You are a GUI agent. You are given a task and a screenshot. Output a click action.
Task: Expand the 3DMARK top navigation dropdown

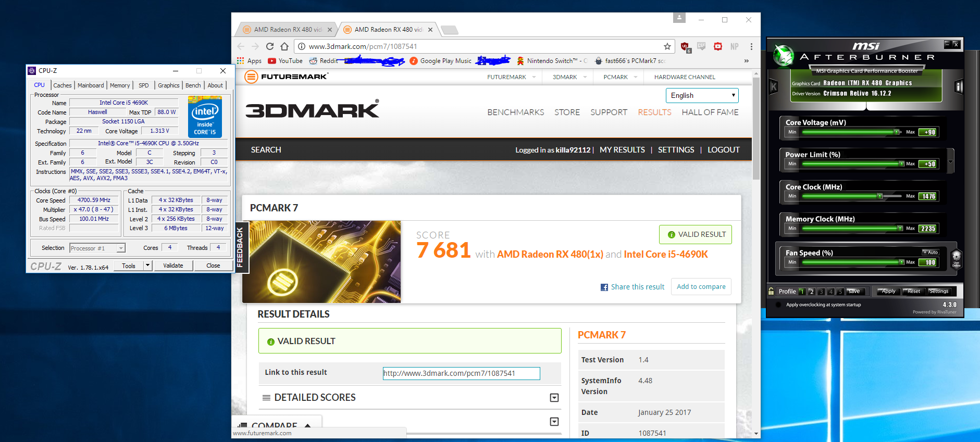point(585,77)
